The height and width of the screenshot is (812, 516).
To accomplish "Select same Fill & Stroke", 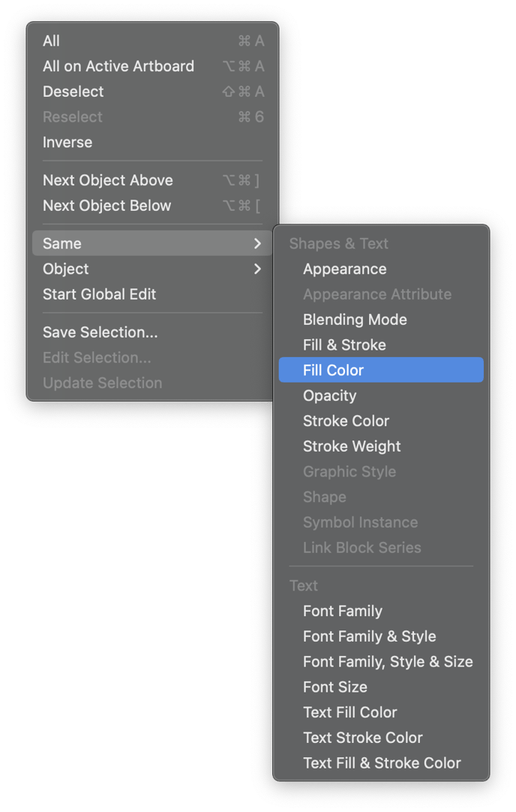I will (x=344, y=345).
